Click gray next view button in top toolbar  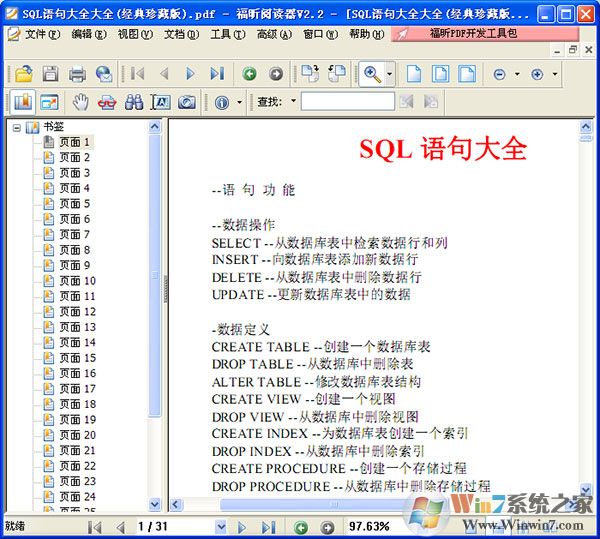click(276, 73)
